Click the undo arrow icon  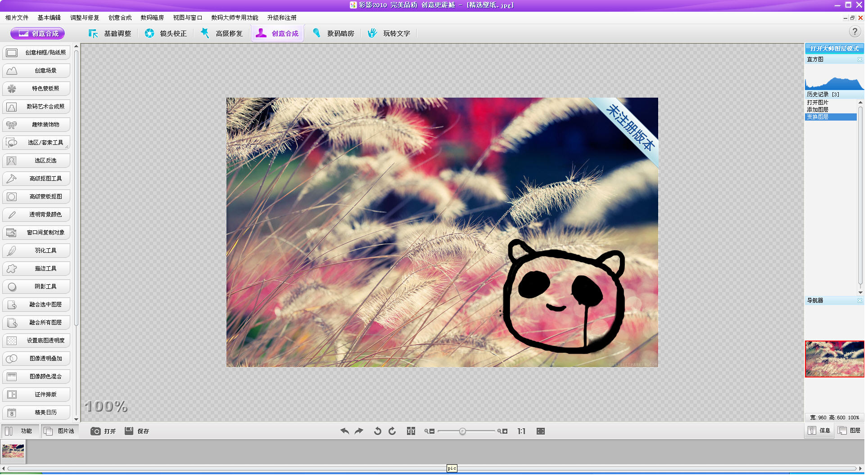[345, 431]
